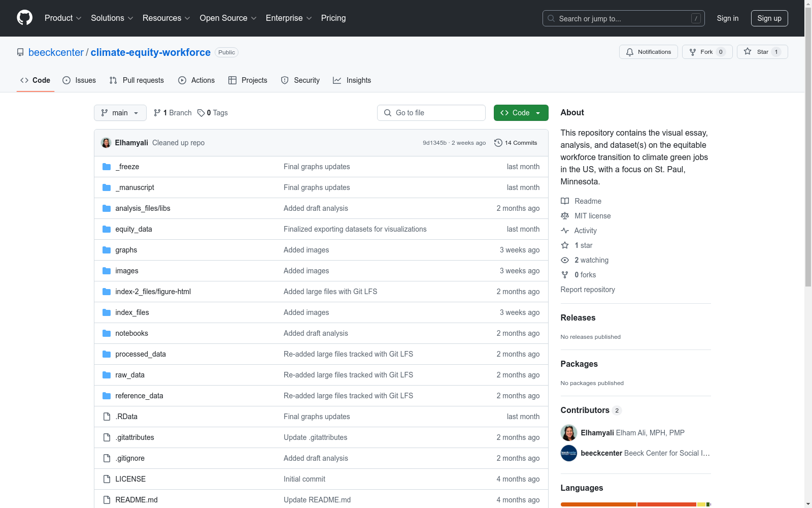812x508 pixels.
Task: Open the beeckcenter owner link
Action: pos(56,52)
